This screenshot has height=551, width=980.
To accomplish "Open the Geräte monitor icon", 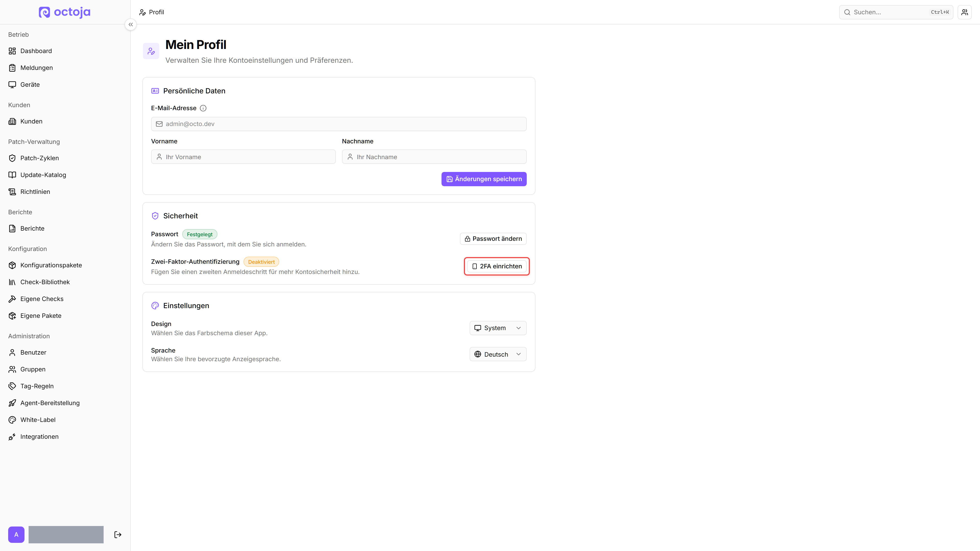I will click(x=12, y=84).
